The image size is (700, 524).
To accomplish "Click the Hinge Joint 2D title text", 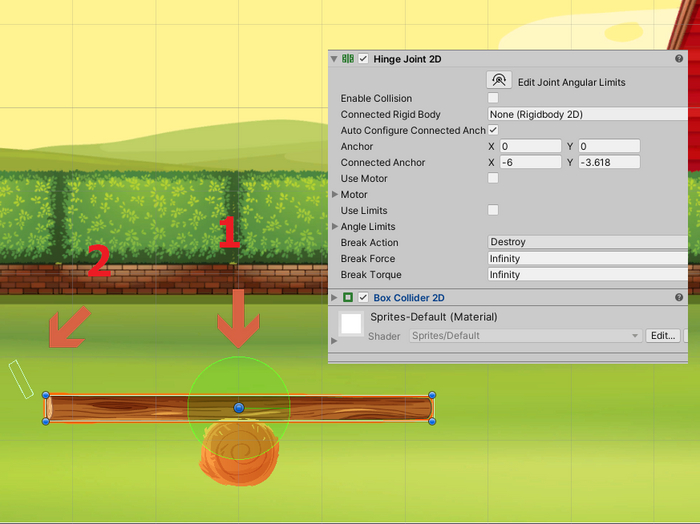I will pos(408,59).
